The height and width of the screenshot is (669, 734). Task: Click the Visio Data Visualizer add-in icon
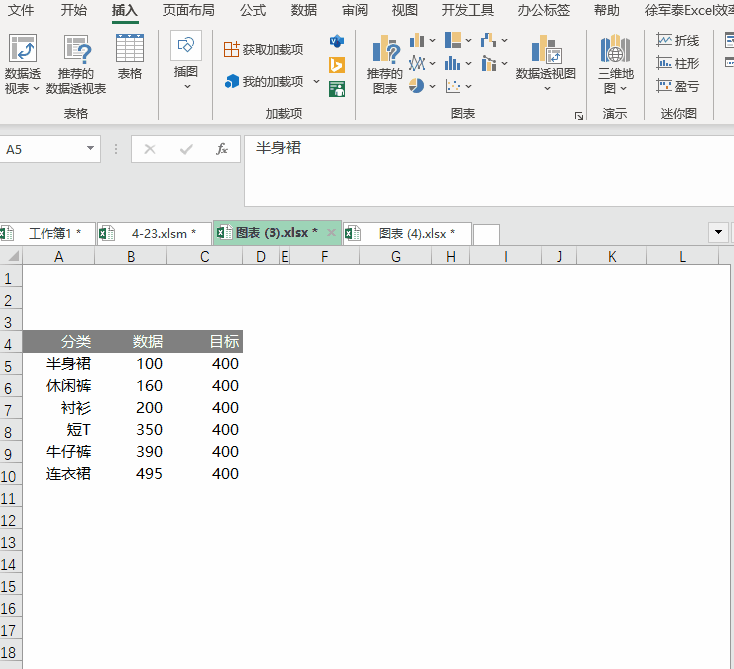click(x=337, y=41)
